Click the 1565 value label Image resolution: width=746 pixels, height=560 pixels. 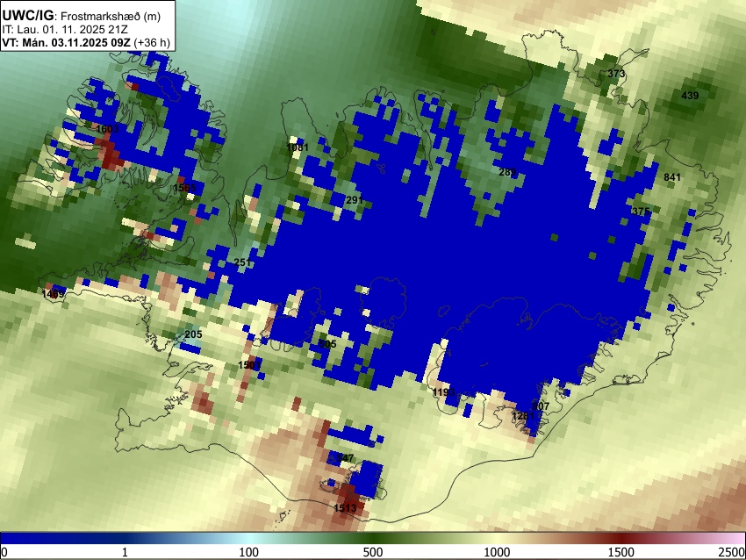184,188
